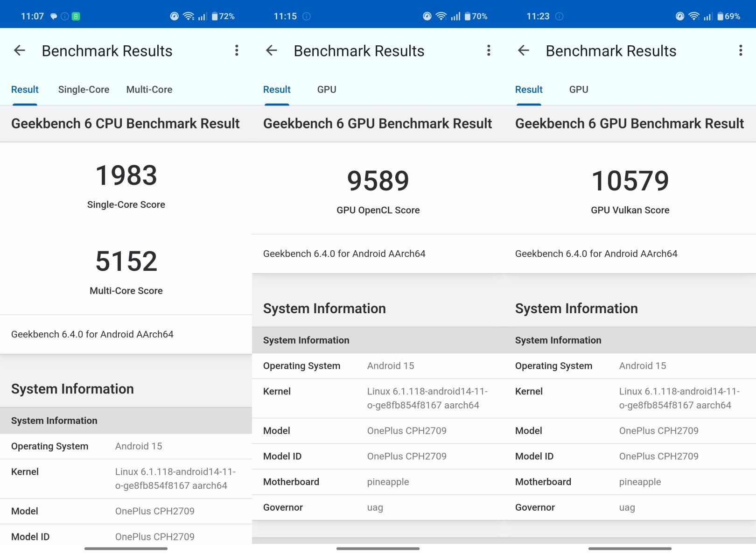Tap speedometer icon in 11:07 status bar
This screenshot has height=555, width=756.
click(175, 16)
